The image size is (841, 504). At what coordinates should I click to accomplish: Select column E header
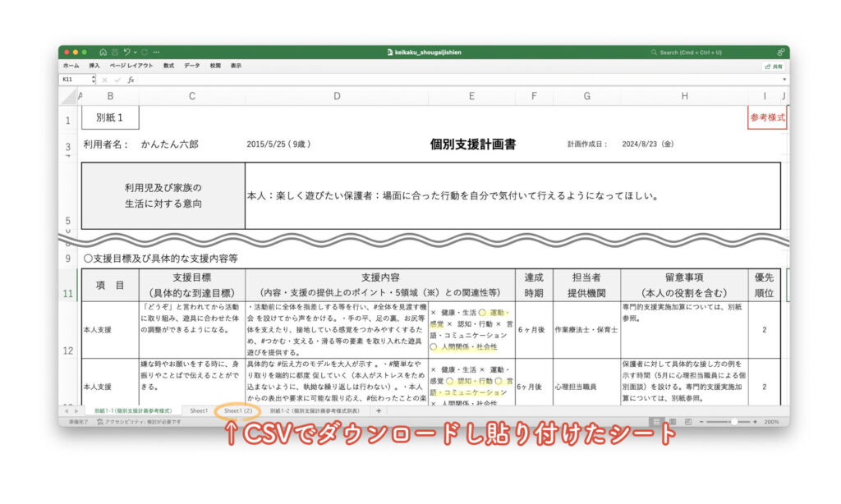[x=471, y=96]
